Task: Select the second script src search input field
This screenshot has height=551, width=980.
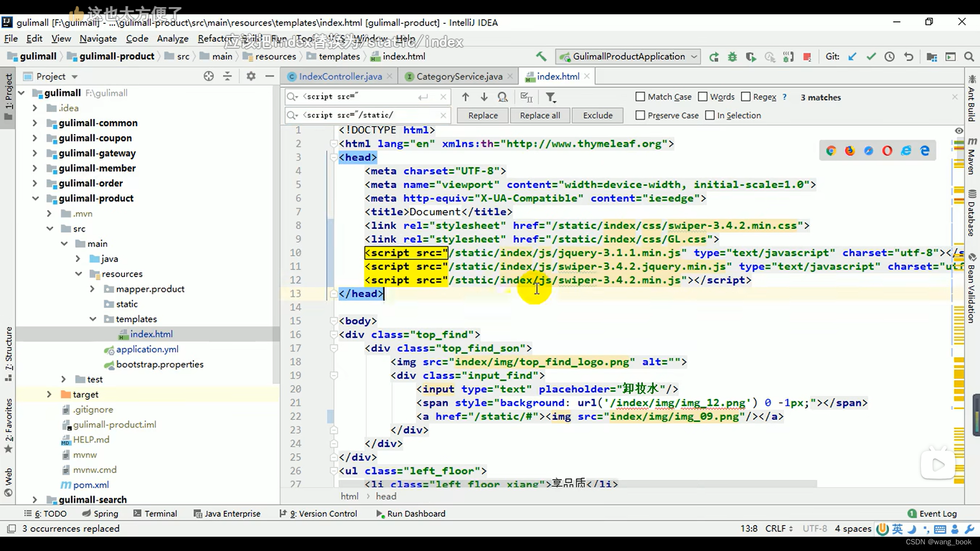Action: (363, 115)
